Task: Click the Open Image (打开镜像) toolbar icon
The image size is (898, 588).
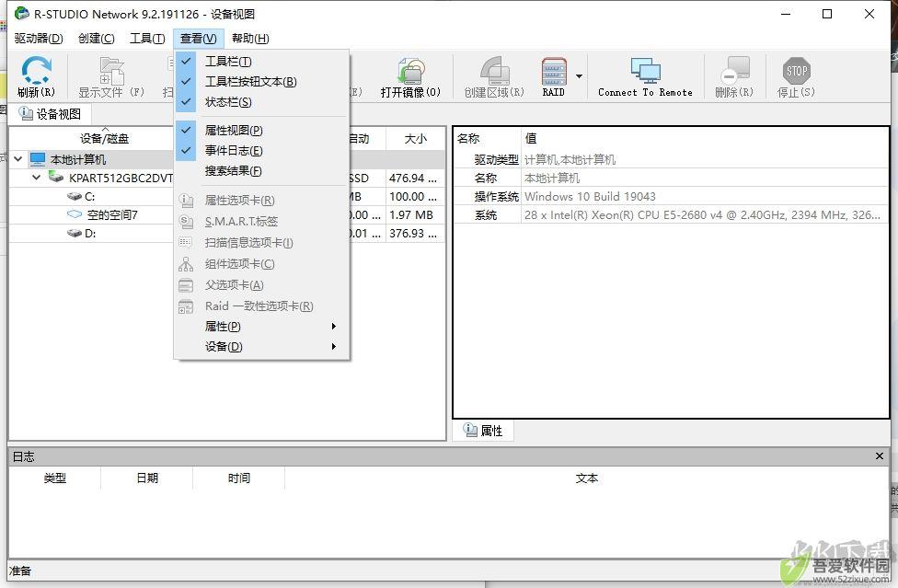Action: pyautogui.click(x=411, y=71)
